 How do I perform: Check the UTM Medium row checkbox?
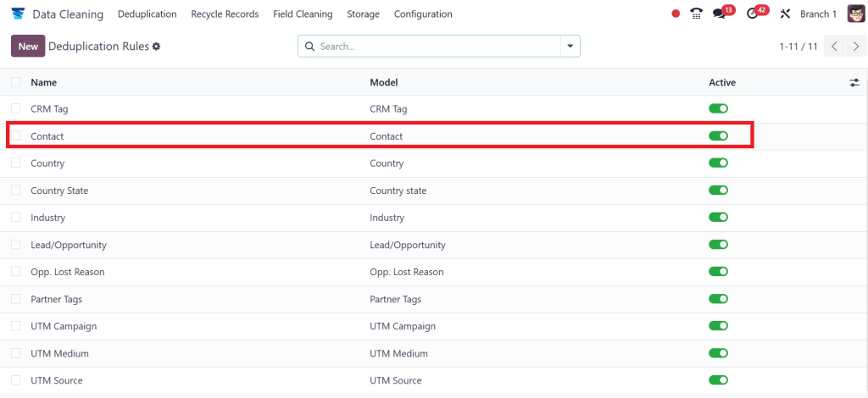[16, 353]
